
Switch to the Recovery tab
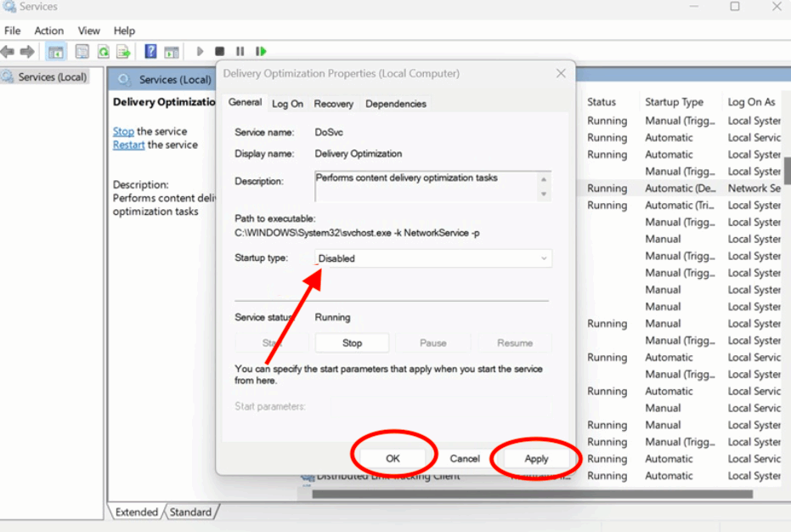pos(333,104)
